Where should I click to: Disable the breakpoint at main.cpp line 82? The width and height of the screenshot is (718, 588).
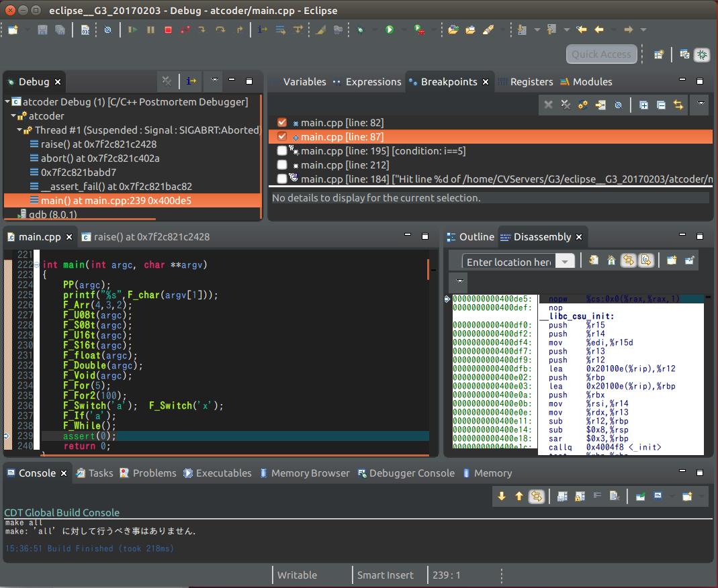point(281,122)
